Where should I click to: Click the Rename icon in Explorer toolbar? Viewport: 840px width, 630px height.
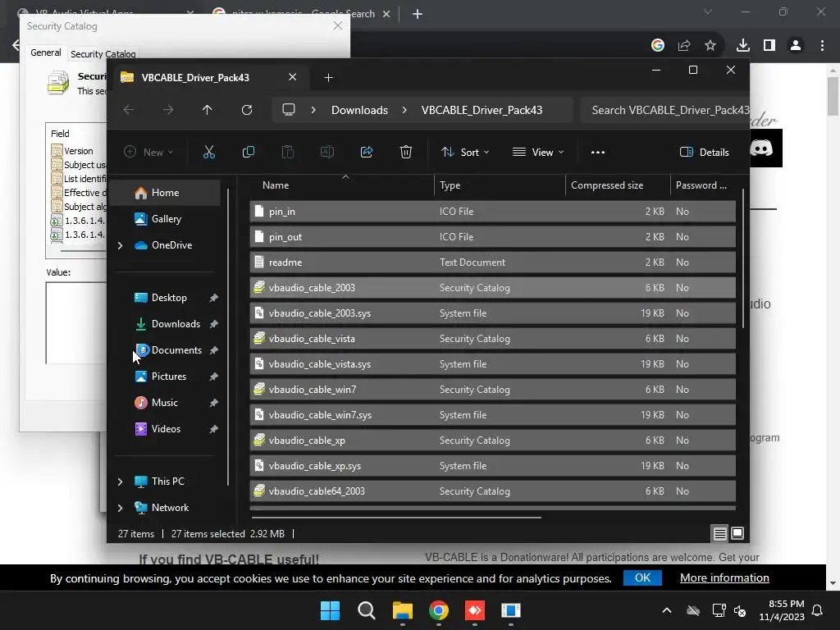click(326, 152)
